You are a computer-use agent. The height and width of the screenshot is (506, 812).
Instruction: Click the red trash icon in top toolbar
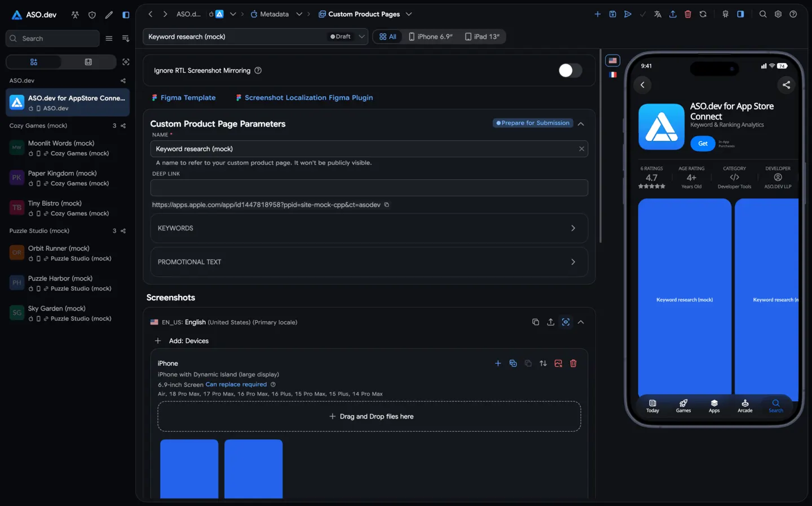point(688,14)
